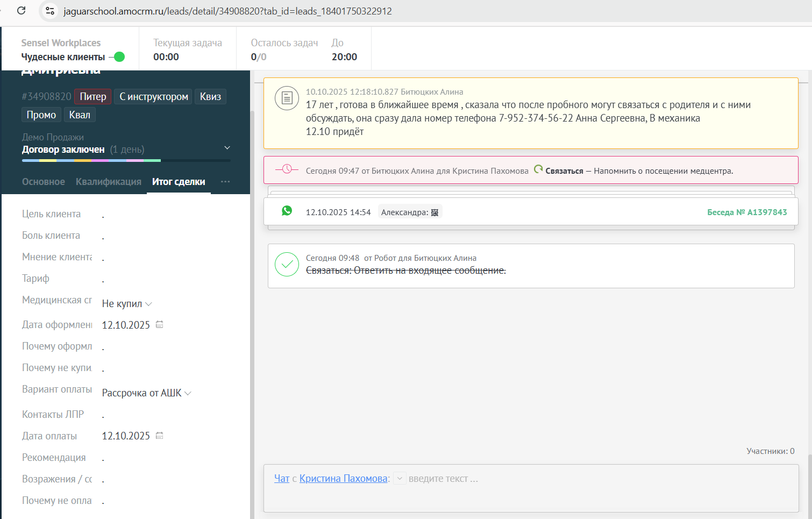The width and height of the screenshot is (812, 519).
Task: Click the Чат link in message box
Action: pyautogui.click(x=282, y=478)
